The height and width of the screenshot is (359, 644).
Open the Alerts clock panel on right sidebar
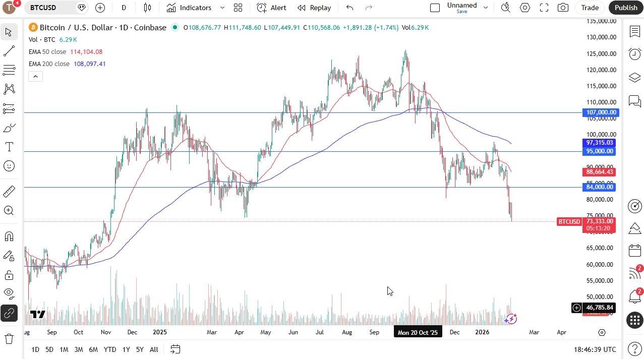[x=635, y=54]
